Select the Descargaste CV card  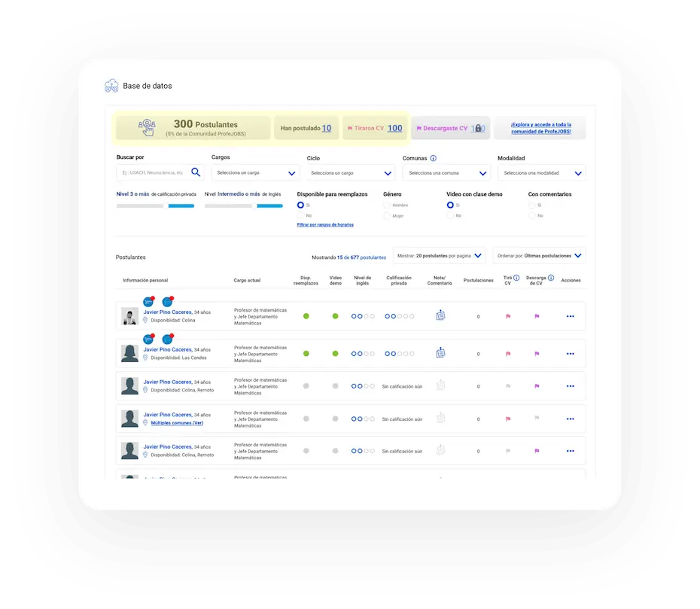[450, 128]
